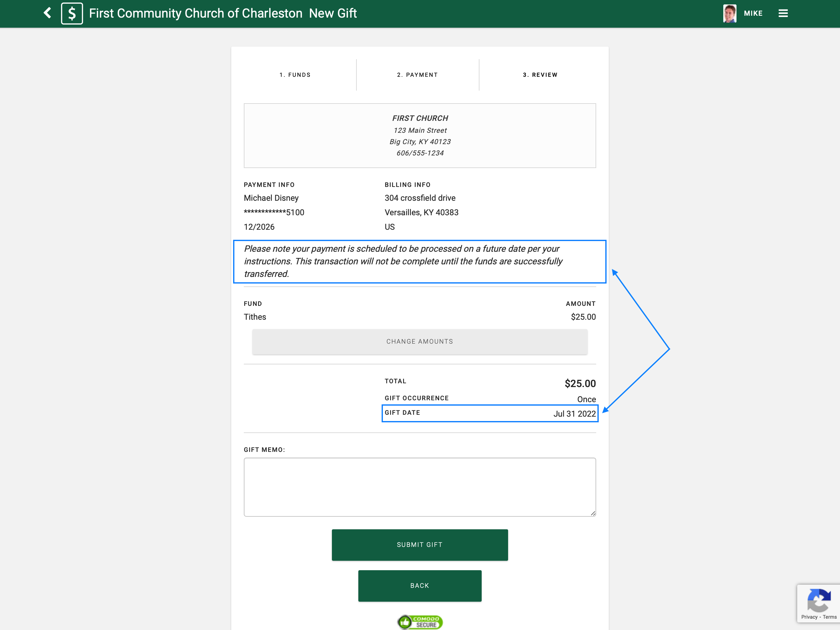Open the MIKE user name menu
This screenshot has width=840, height=630.
click(753, 13)
